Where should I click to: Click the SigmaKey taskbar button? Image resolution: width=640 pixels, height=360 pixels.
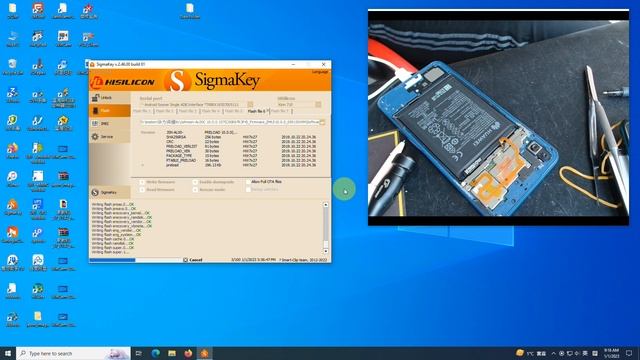point(204,353)
